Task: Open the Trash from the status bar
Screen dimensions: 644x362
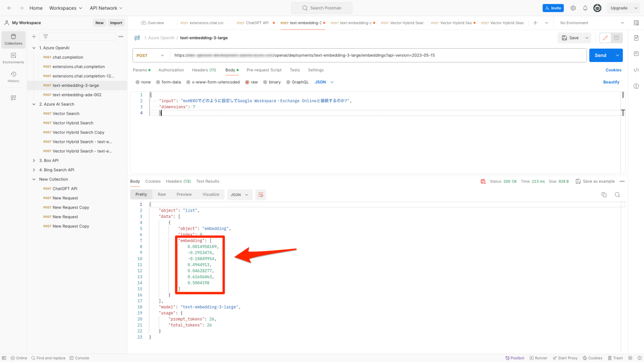Action: point(616,358)
